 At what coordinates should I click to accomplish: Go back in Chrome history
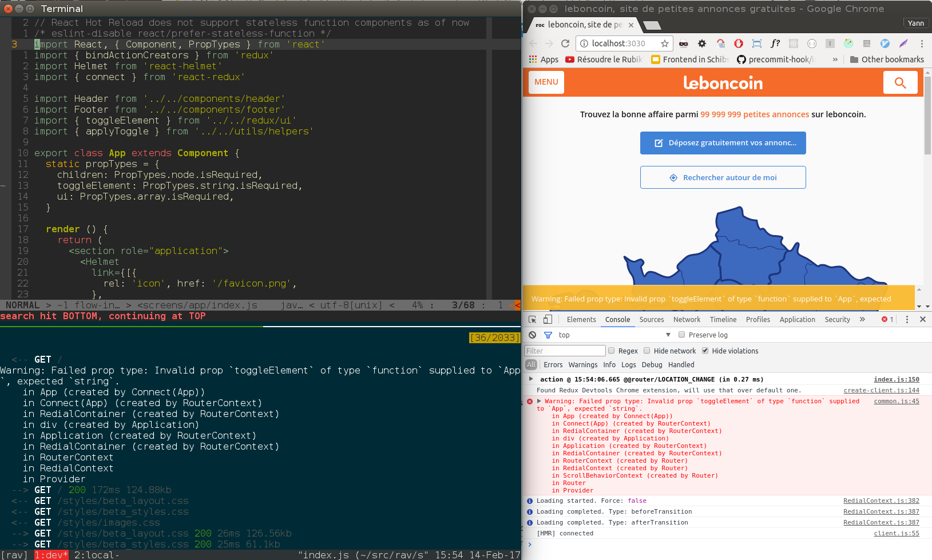[533, 43]
